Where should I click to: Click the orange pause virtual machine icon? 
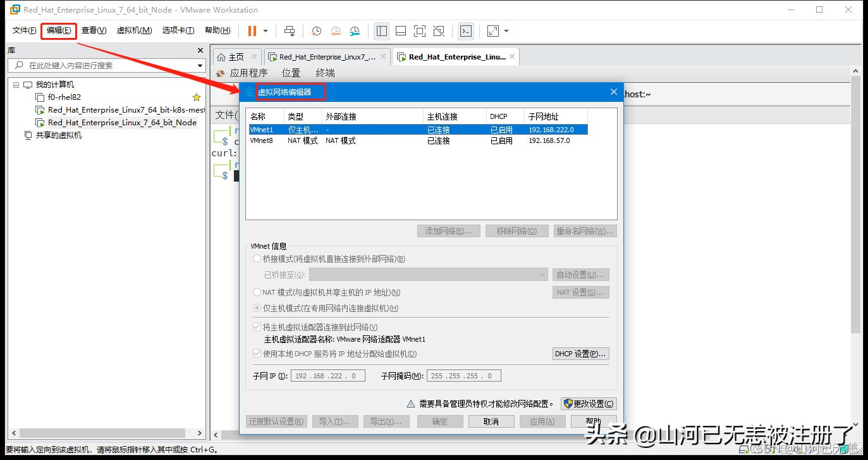click(x=252, y=30)
